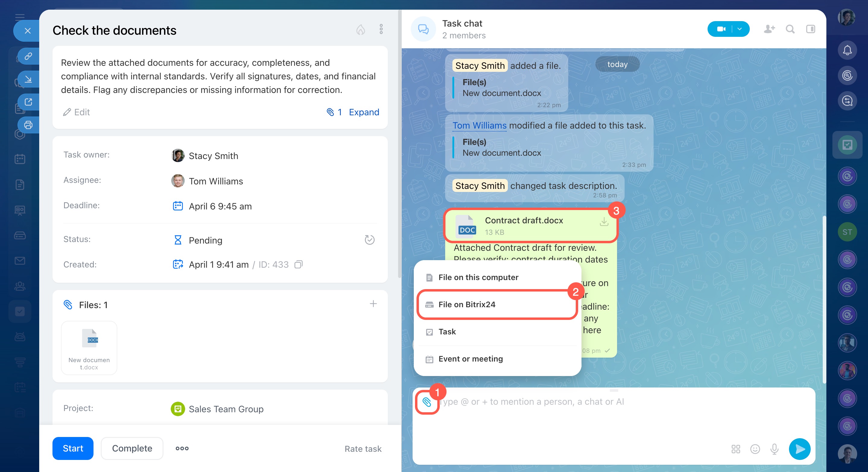The width and height of the screenshot is (868, 472).
Task: Open the emoji picker in the chat
Action: (x=755, y=449)
